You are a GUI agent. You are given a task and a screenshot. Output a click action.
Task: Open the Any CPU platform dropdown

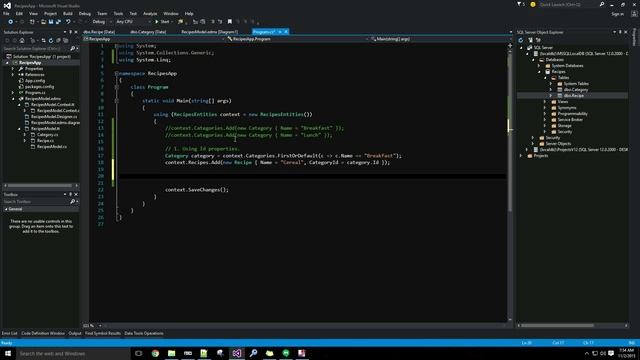coord(133,22)
